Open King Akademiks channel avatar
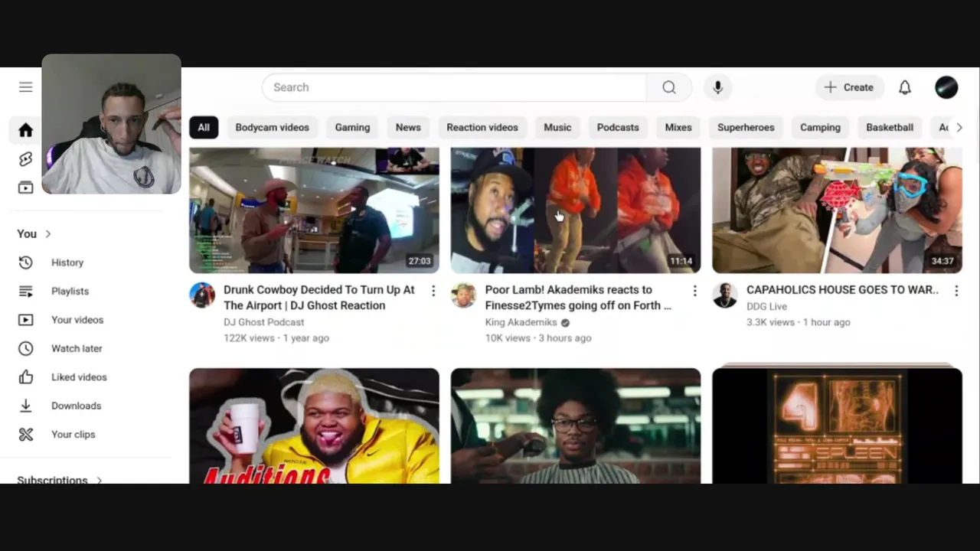This screenshot has height=551, width=980. point(463,295)
